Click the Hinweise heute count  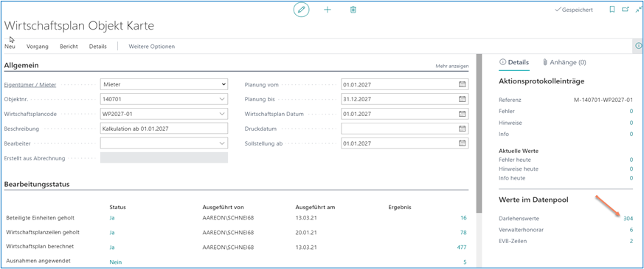click(631, 169)
